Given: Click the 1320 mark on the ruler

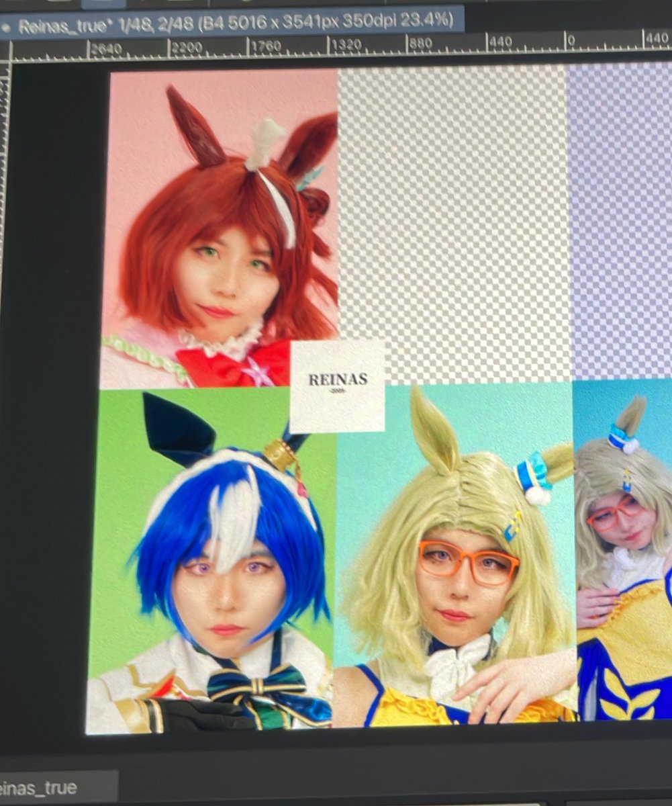Looking at the screenshot, I should pyautogui.click(x=346, y=44).
